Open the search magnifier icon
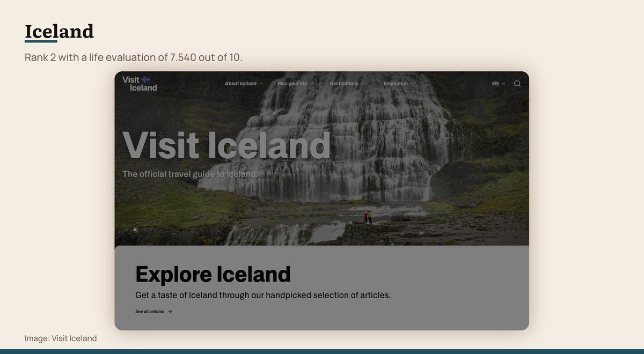644x354 pixels. pyautogui.click(x=517, y=84)
